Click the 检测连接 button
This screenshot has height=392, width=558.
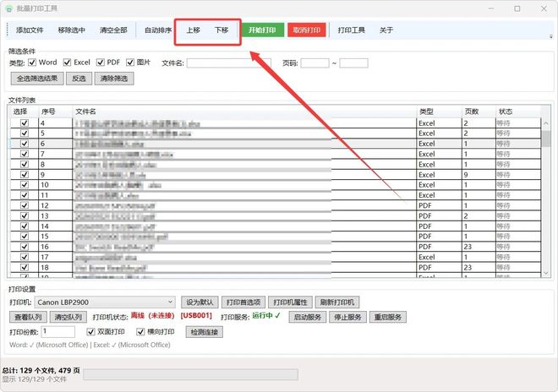pos(205,332)
